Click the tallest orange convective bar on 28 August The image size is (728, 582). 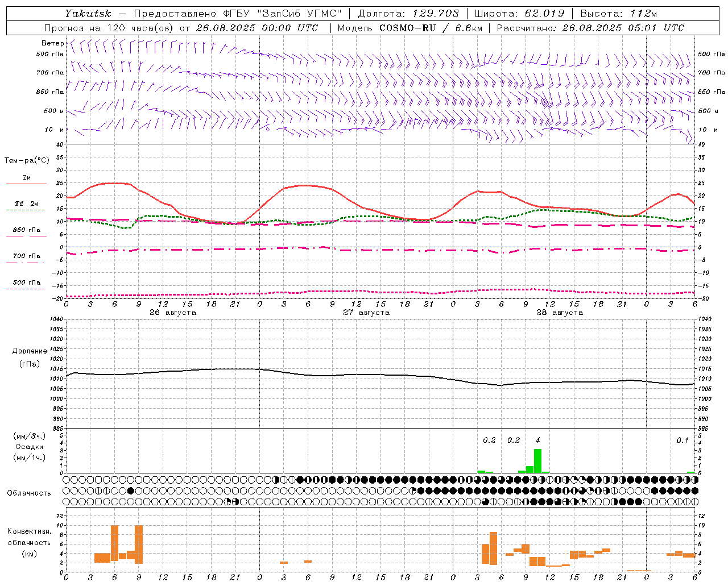[x=493, y=548]
